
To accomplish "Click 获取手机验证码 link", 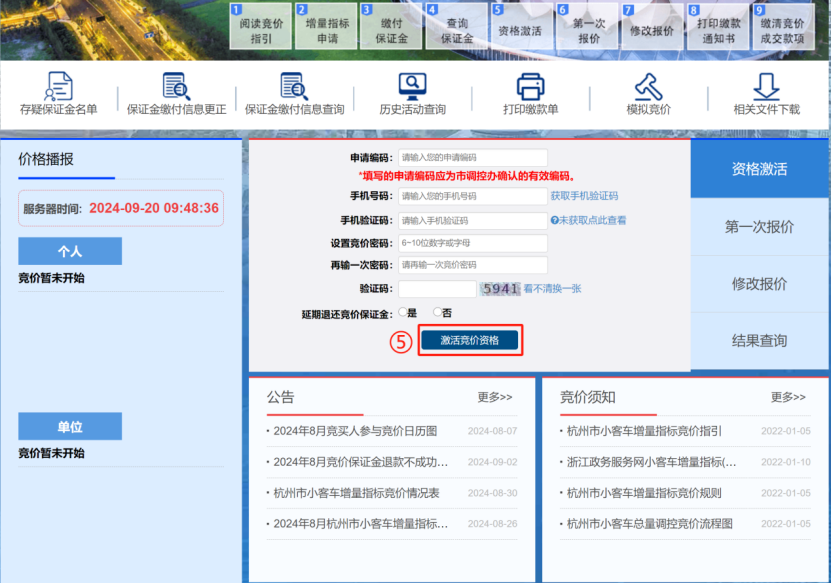I will (x=584, y=196).
